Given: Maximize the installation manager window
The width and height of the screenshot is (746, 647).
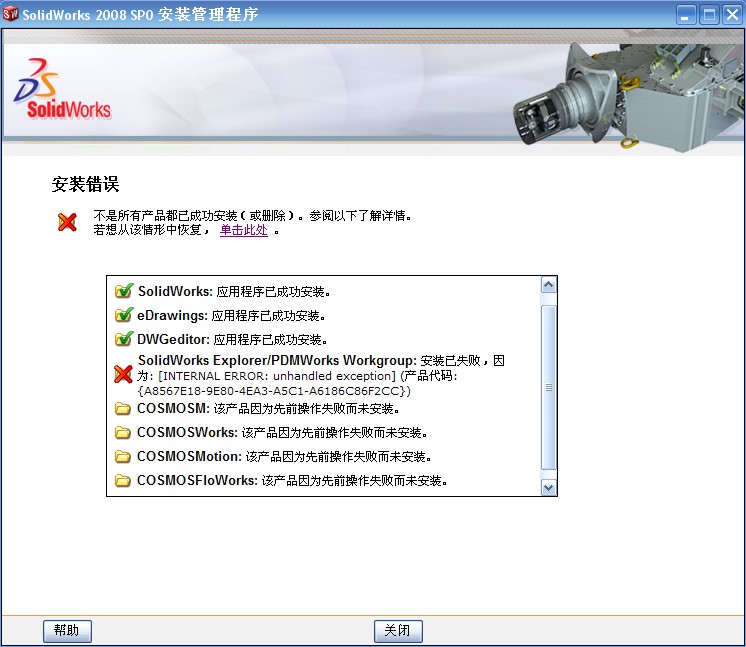Looking at the screenshot, I should pyautogui.click(x=709, y=15).
